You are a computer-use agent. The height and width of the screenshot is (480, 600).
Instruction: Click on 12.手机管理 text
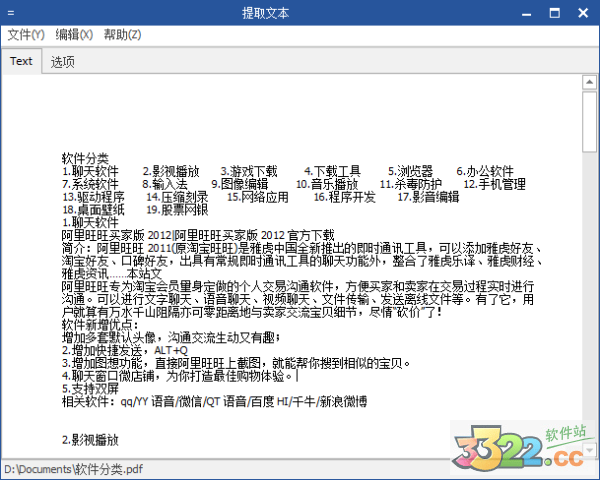click(x=494, y=184)
